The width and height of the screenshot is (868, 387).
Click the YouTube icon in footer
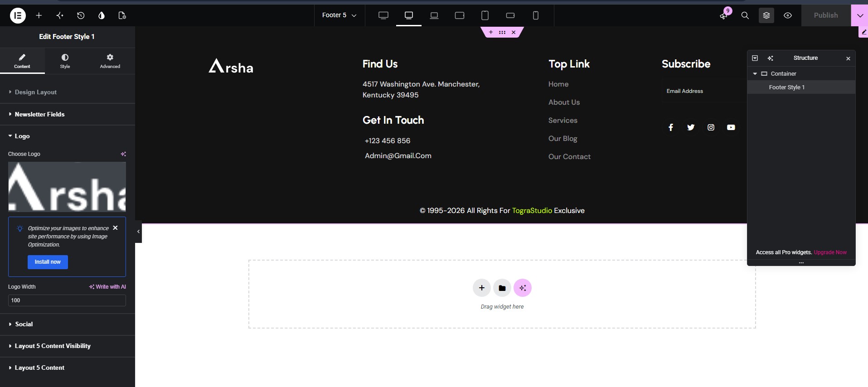click(731, 127)
